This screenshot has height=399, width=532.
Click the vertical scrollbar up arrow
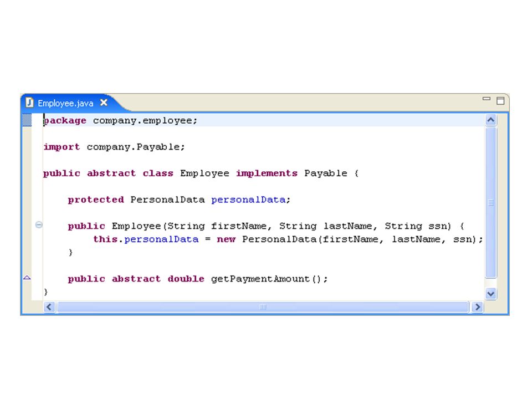coord(490,120)
